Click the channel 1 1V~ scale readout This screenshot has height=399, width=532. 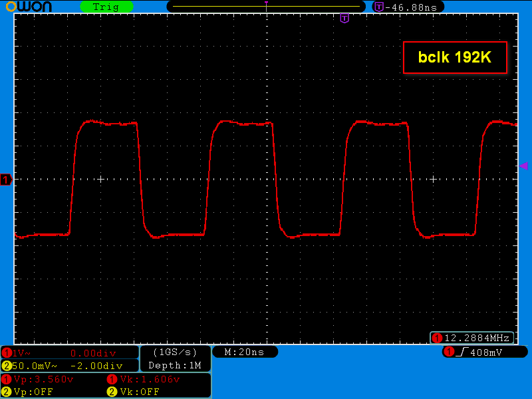click(21, 353)
